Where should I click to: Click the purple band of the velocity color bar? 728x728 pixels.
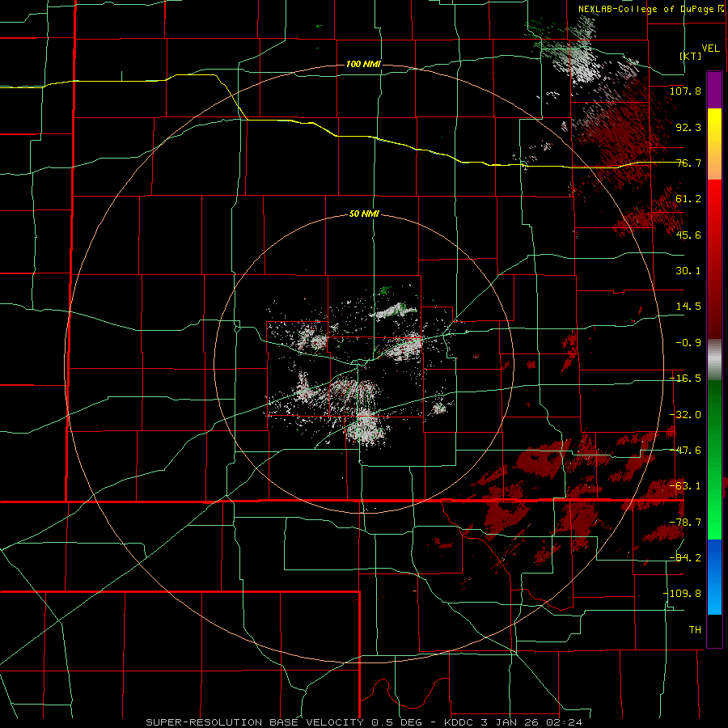(714, 90)
